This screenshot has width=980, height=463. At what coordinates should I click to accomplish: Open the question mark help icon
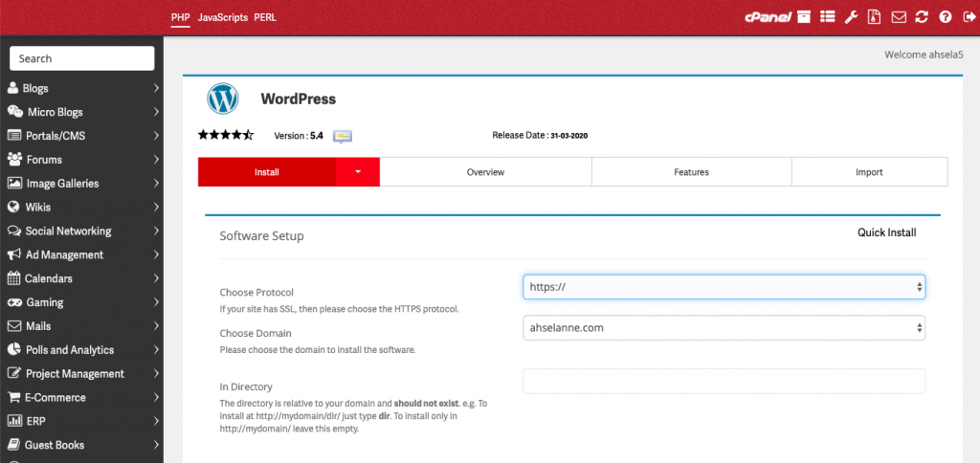pos(945,17)
